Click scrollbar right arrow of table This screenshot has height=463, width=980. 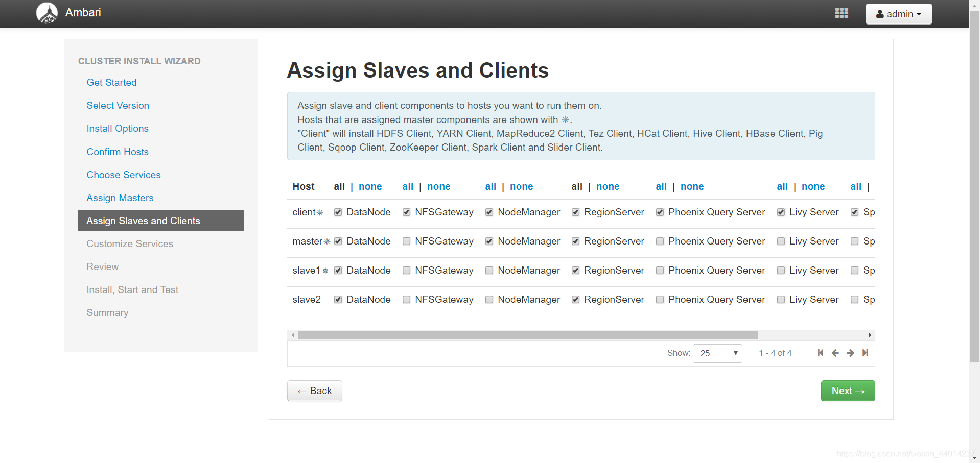point(870,335)
